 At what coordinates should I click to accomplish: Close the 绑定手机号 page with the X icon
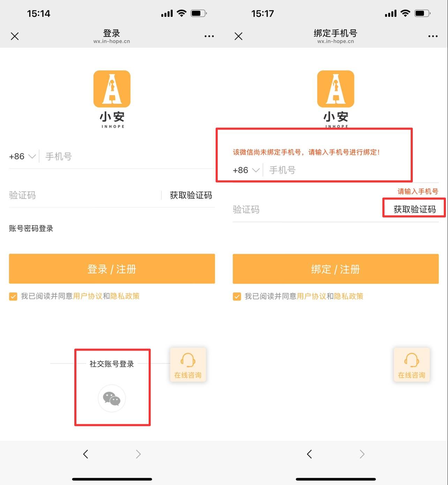point(238,36)
